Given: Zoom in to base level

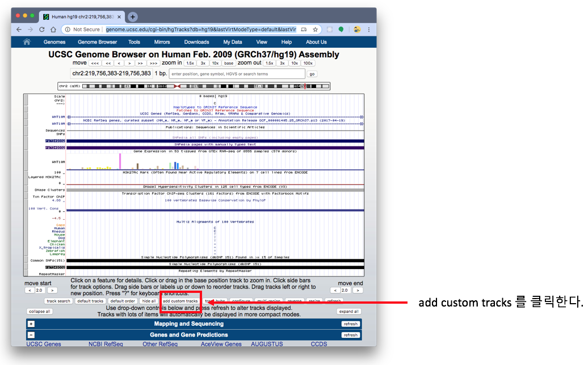Looking at the screenshot, I should [229, 64].
